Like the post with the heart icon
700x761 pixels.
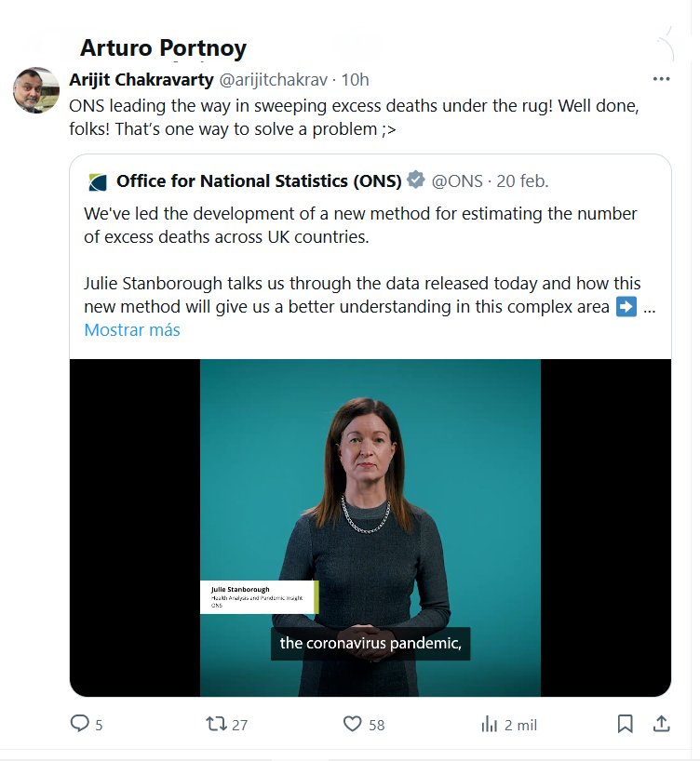tap(353, 724)
